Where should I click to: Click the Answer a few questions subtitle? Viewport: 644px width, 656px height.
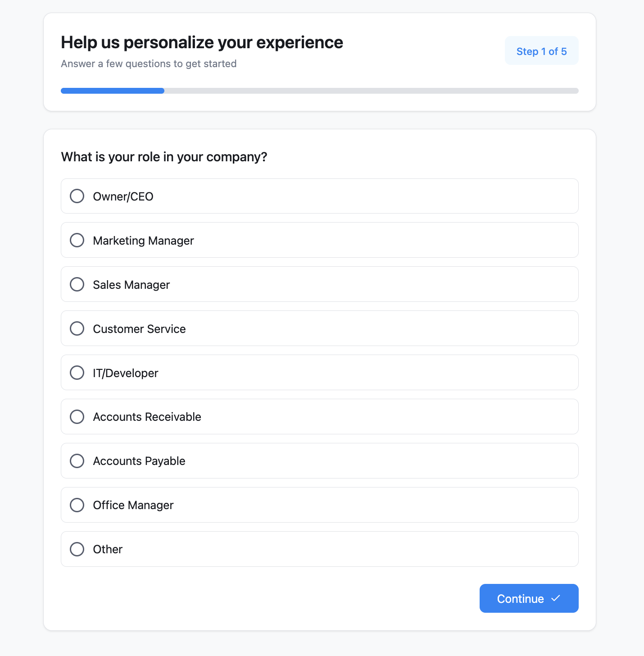(149, 64)
